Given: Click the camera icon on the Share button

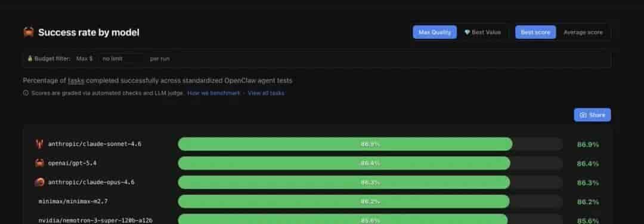Looking at the screenshot, I should click(583, 115).
